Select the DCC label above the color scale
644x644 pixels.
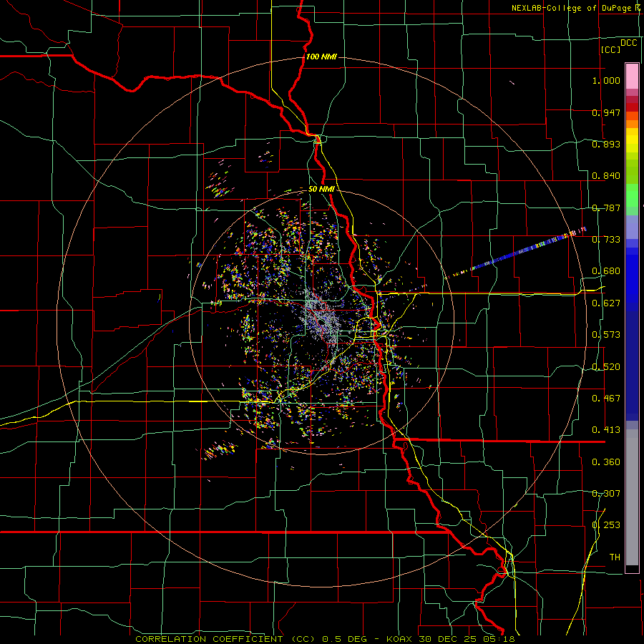(x=628, y=42)
